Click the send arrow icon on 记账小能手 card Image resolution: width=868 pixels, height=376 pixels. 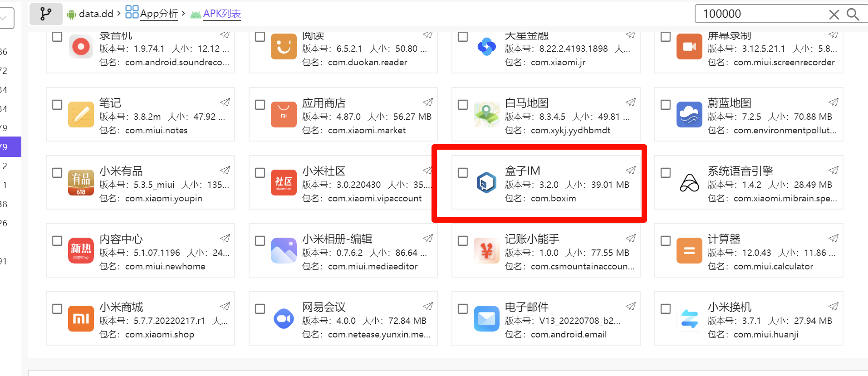(x=631, y=238)
